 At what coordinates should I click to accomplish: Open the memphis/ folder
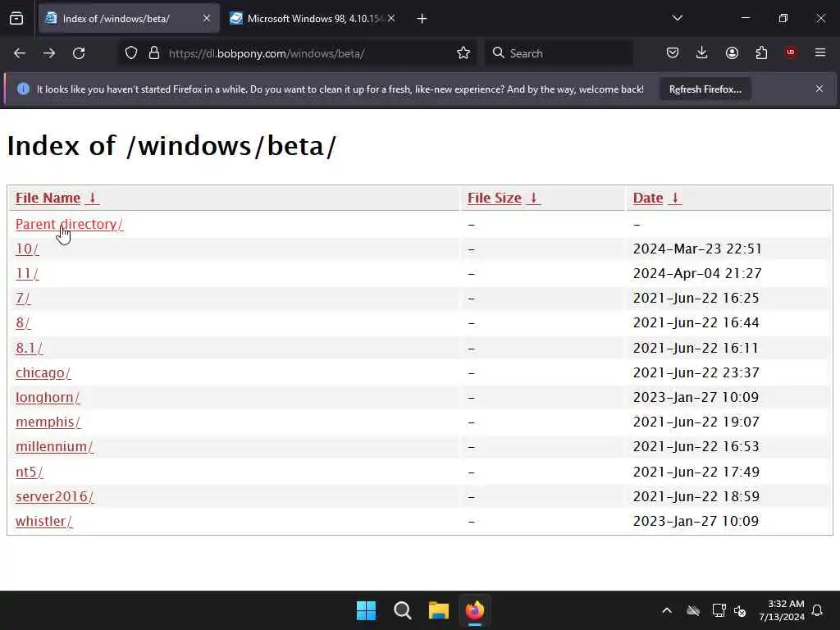point(48,422)
